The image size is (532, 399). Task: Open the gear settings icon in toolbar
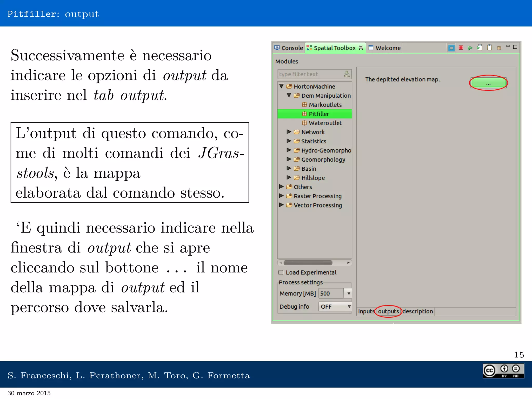click(499, 48)
